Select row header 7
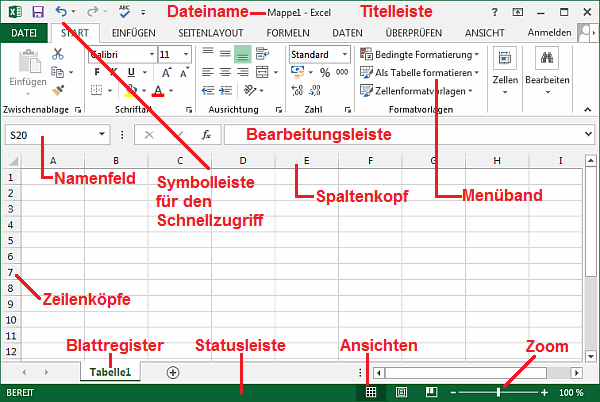 (x=11, y=272)
